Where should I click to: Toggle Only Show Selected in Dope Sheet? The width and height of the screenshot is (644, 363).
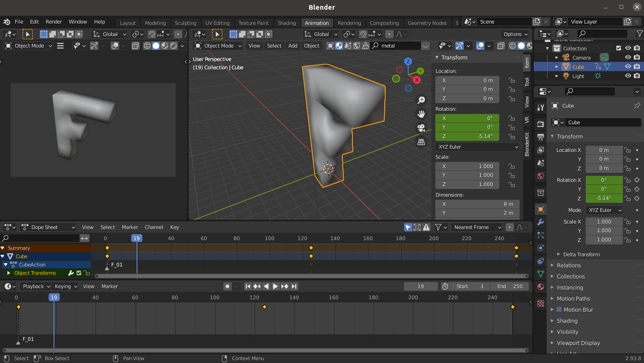408,227
